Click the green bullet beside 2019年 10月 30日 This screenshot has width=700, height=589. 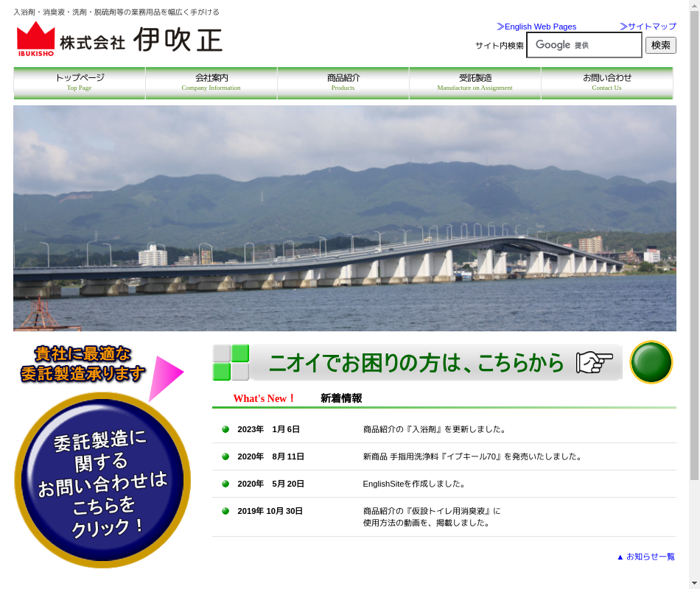(x=225, y=511)
